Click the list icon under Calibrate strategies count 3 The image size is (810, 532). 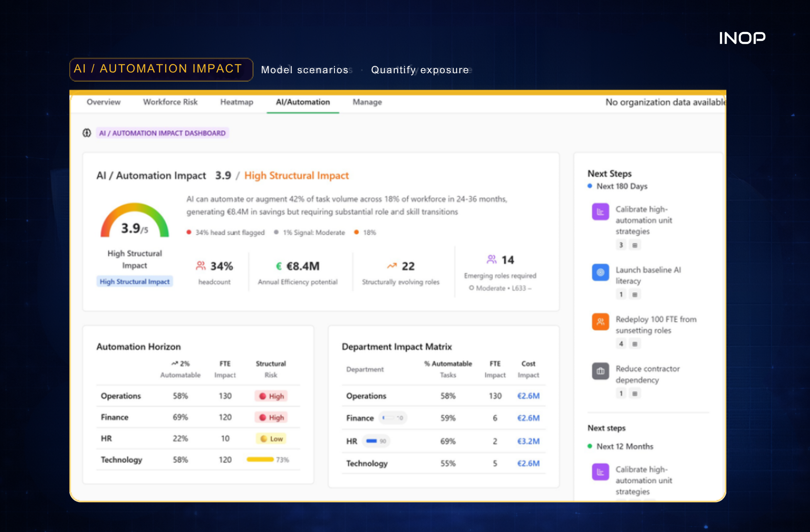[x=634, y=245]
